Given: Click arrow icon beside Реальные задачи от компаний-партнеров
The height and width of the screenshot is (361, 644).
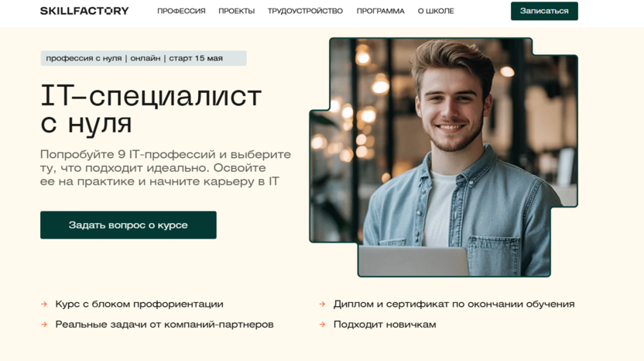Looking at the screenshot, I should pyautogui.click(x=44, y=325).
